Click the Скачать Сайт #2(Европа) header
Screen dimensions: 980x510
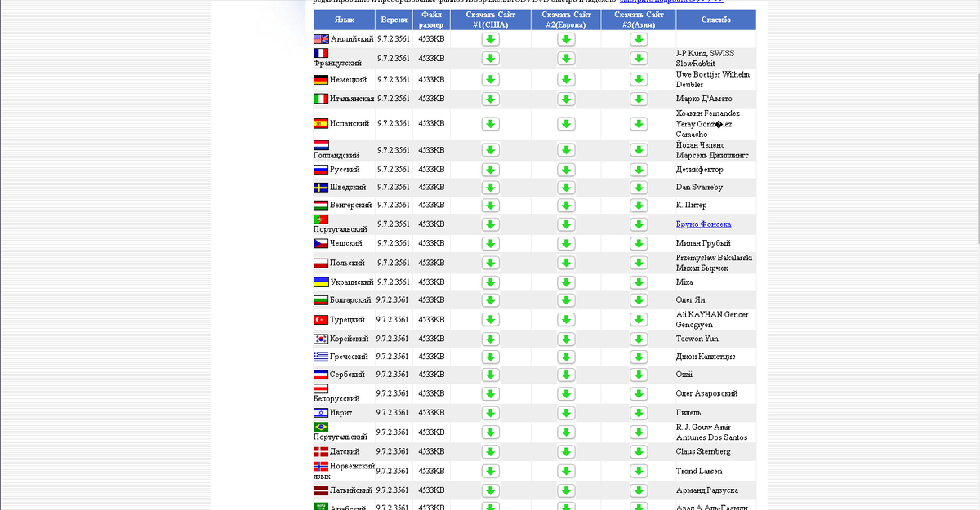click(566, 20)
